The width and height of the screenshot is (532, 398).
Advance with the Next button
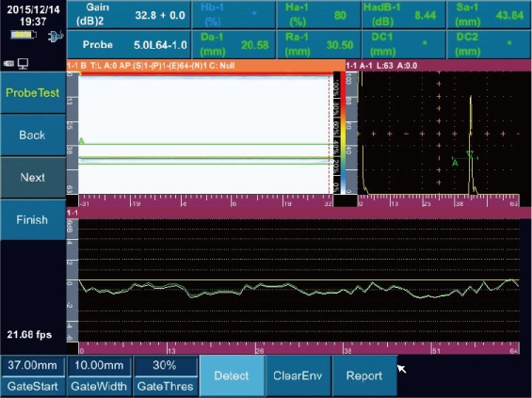pos(33,177)
